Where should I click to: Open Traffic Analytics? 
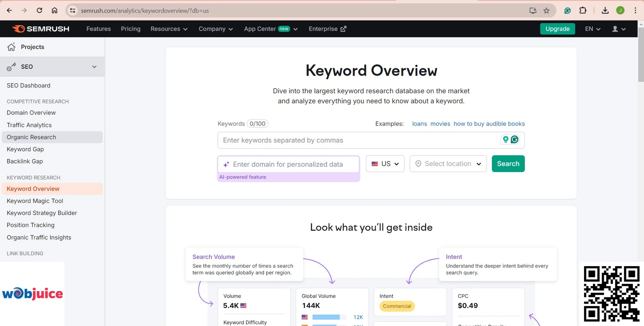(29, 125)
